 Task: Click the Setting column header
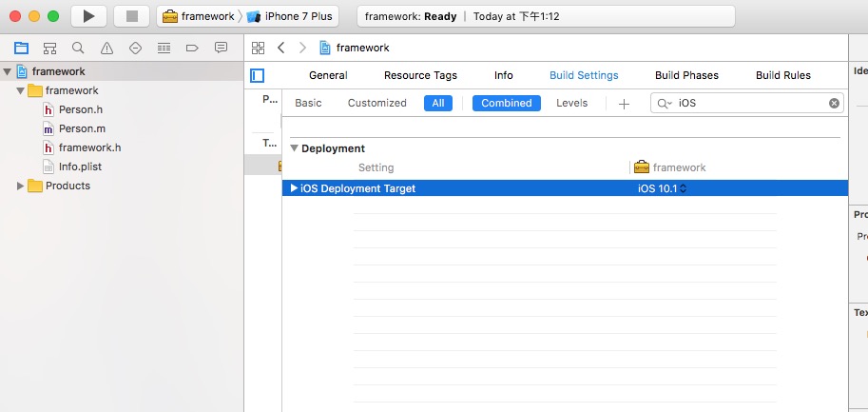click(376, 167)
